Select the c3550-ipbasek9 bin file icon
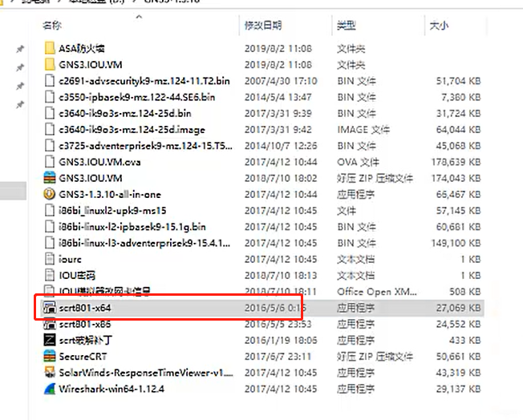 coord(50,97)
